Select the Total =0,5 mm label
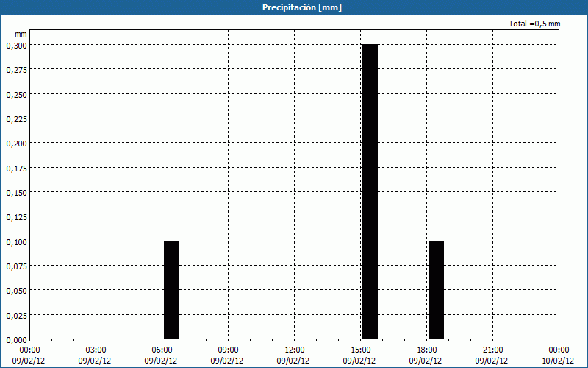The height and width of the screenshot is (368, 588). pyautogui.click(x=534, y=24)
